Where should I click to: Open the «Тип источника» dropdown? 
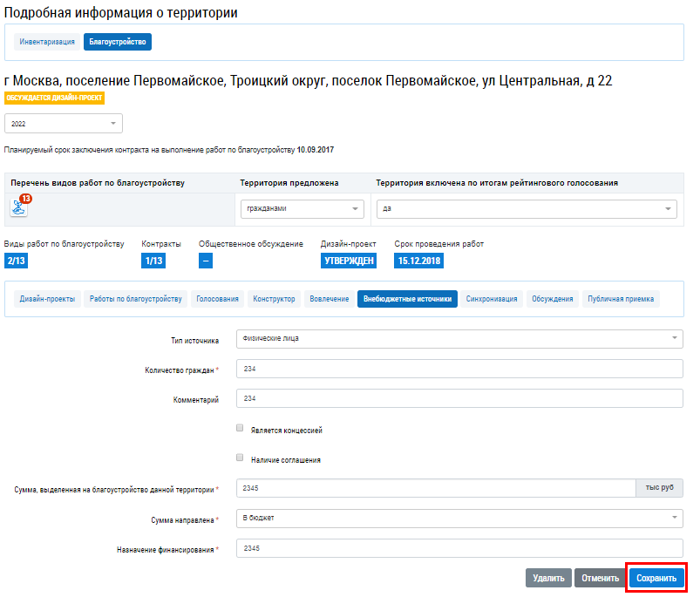pyautogui.click(x=459, y=339)
